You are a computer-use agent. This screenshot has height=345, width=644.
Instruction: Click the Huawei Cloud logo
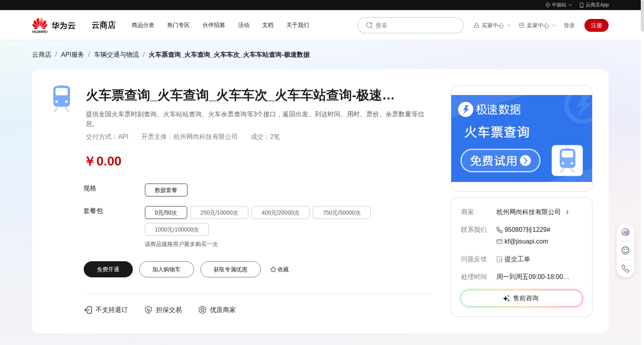click(x=54, y=25)
